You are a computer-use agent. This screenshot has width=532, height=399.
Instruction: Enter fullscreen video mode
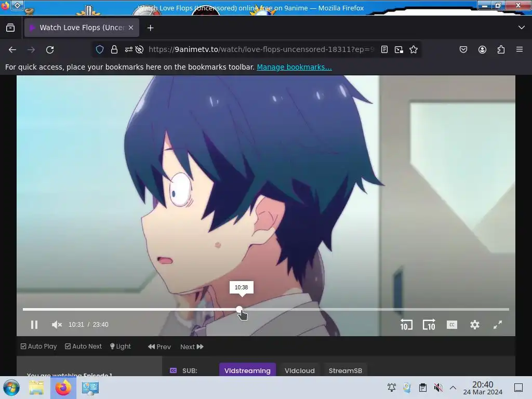(x=497, y=325)
